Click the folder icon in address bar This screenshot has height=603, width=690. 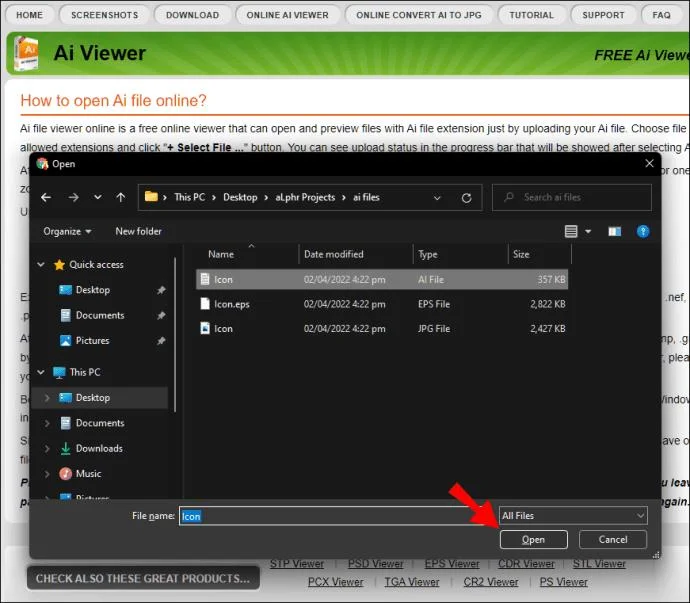pyautogui.click(x=151, y=196)
